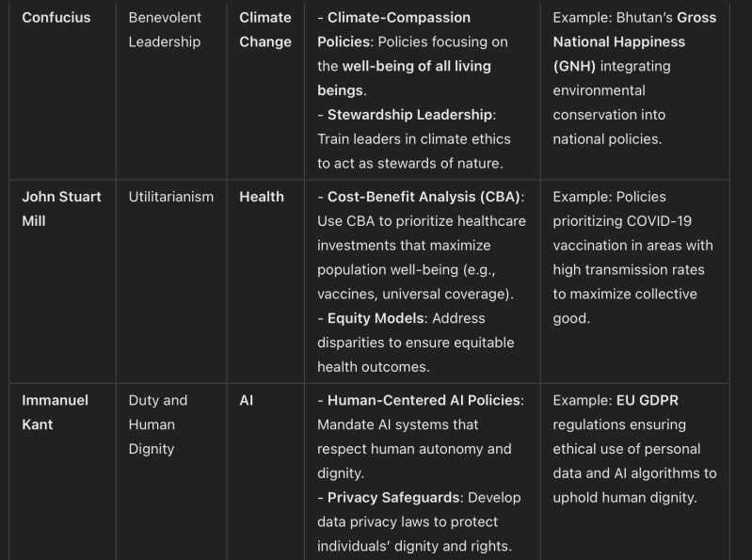Click the Stewardship Leadership bullet heading
This screenshot has height=560, width=752.
[409, 115]
